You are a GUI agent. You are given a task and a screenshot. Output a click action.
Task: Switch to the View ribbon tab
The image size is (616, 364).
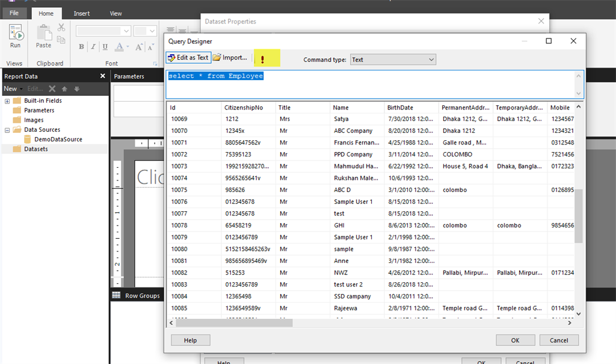point(115,13)
